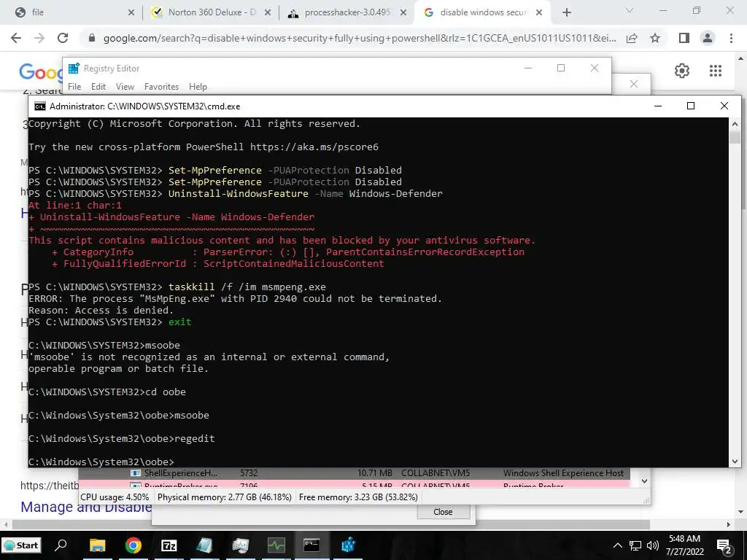Switch to cmd taskbar icon
Image resolution: width=747 pixels, height=560 pixels.
311,545
